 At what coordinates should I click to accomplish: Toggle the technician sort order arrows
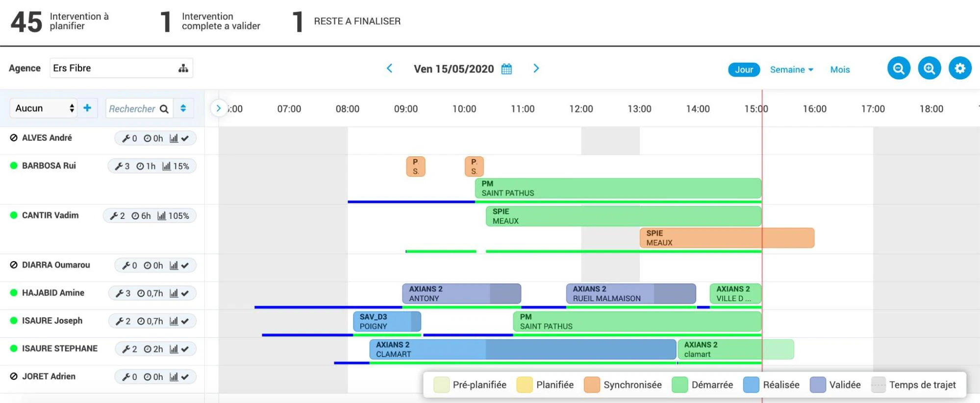point(183,108)
